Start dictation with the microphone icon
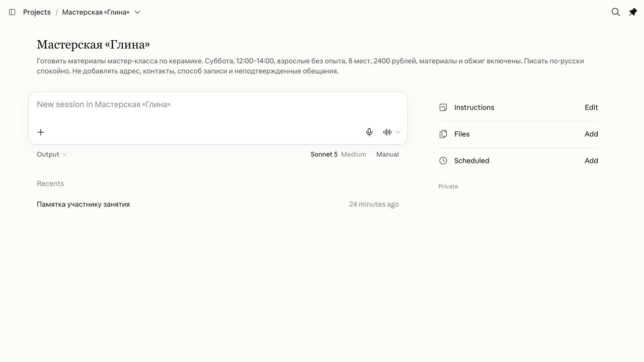 coord(369,132)
